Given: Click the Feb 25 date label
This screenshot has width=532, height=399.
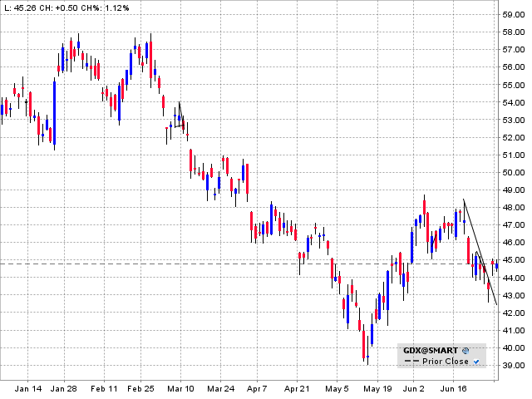Looking at the screenshot, I should (140, 389).
